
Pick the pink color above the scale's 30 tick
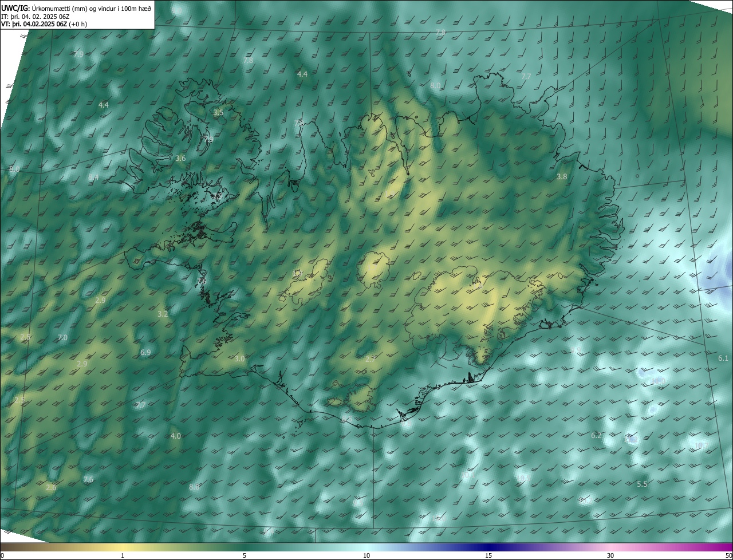(x=610, y=547)
